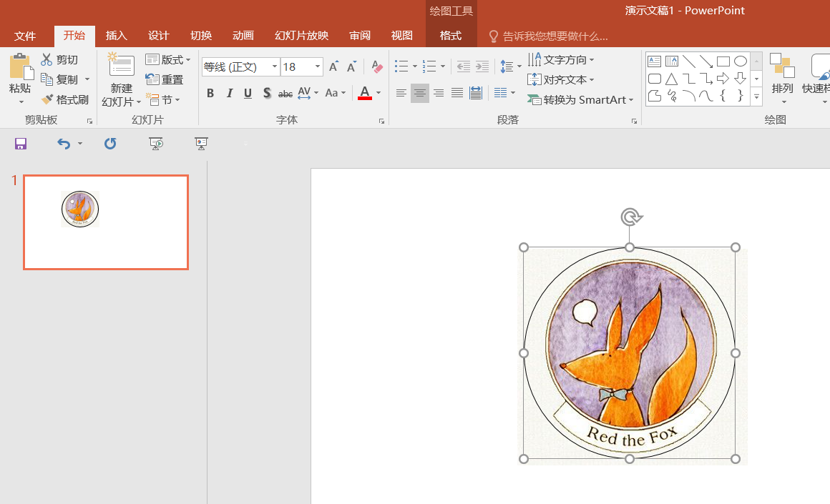Select slide 1 thumbnail in the panel
The image size is (830, 504).
coord(106,222)
